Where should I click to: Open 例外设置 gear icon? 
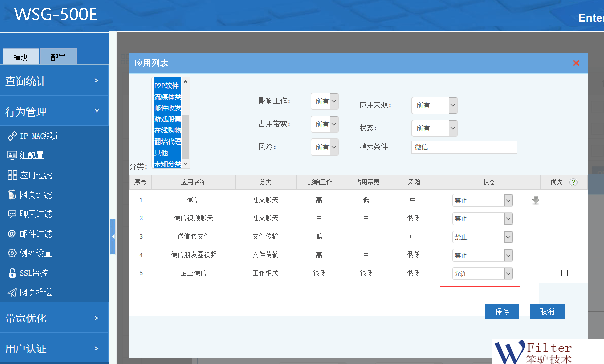pyautogui.click(x=12, y=253)
